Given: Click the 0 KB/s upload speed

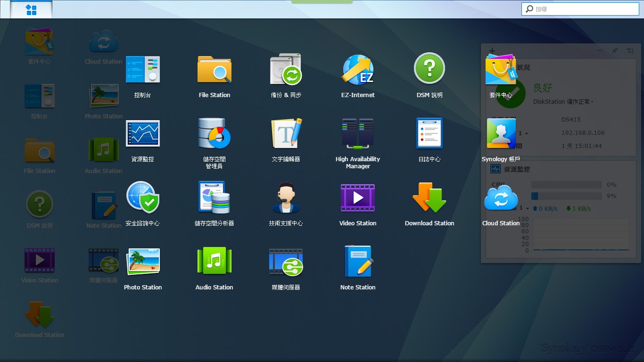Looking at the screenshot, I should [545, 208].
